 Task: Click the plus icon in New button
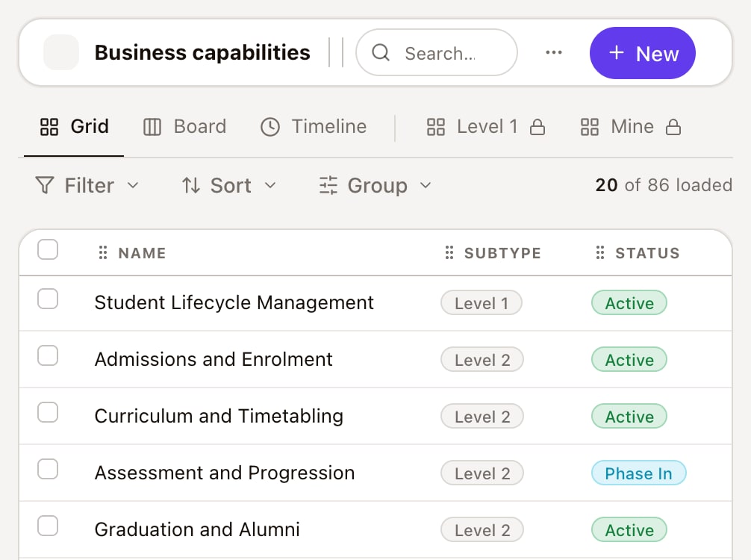[x=617, y=52]
